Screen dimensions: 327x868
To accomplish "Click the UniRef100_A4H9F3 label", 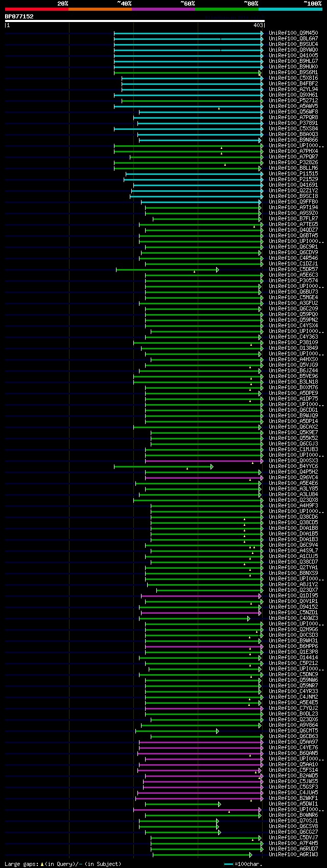I will click(293, 505).
